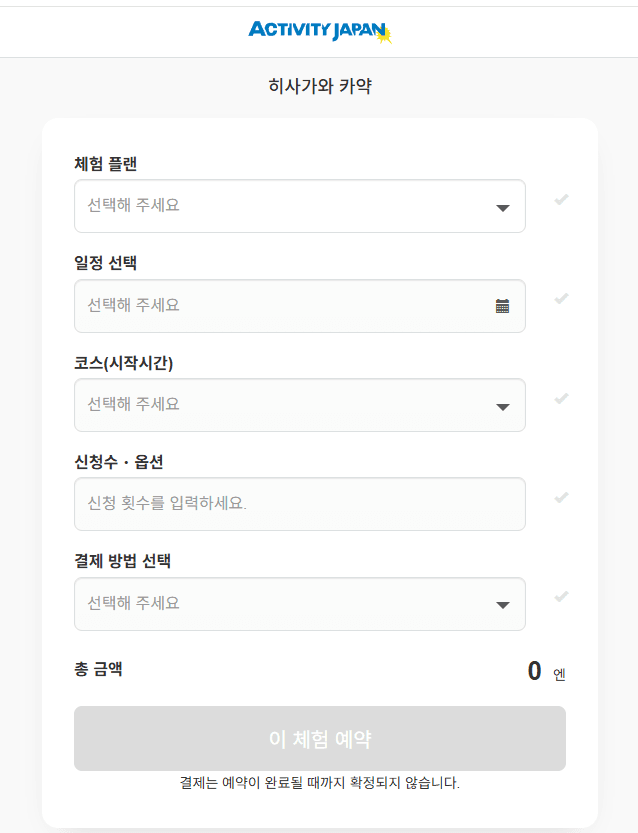The height and width of the screenshot is (833, 638).
Task: Expand the 결제 방법 선택 dropdown
Action: click(300, 604)
